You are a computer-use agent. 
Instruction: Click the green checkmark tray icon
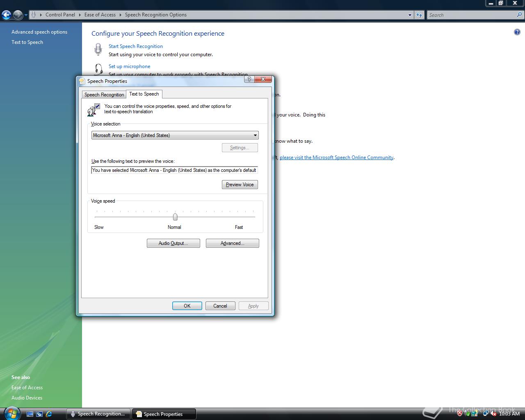click(468, 414)
